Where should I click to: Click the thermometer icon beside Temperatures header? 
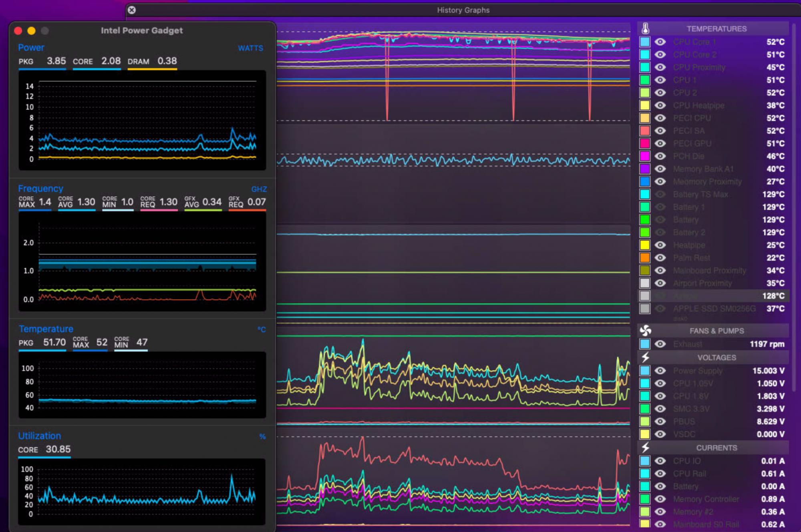645,29
